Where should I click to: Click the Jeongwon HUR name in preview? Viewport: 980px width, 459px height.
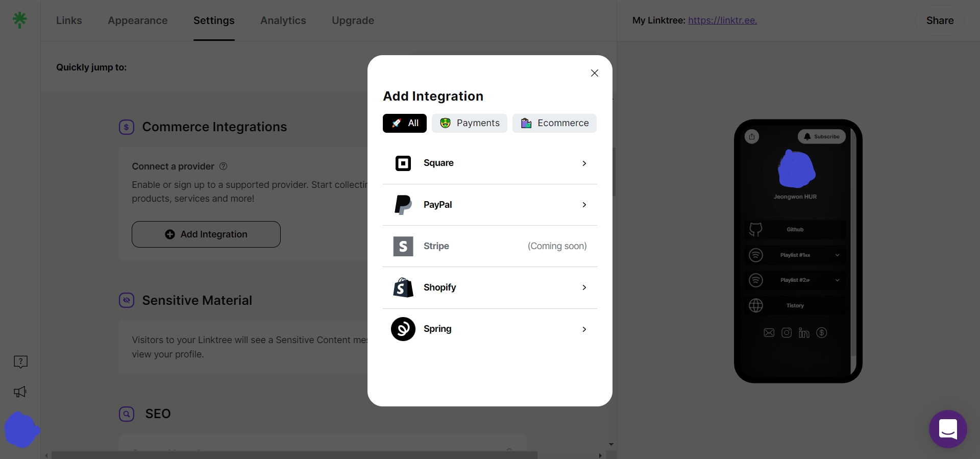pyautogui.click(x=795, y=197)
